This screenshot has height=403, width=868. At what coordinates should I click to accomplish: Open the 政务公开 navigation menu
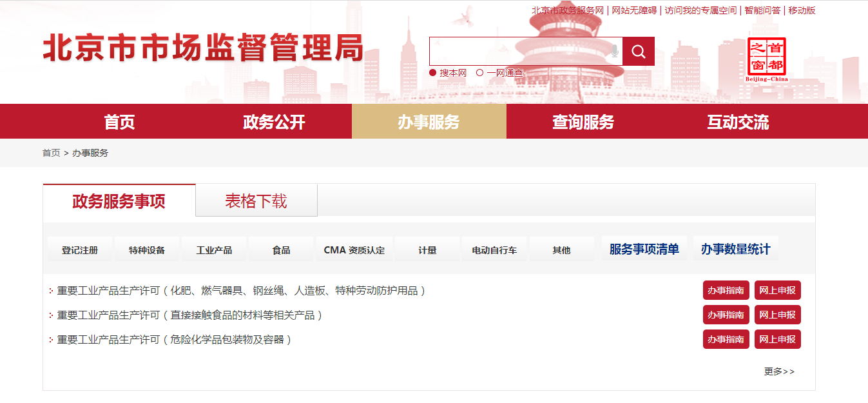point(273,121)
